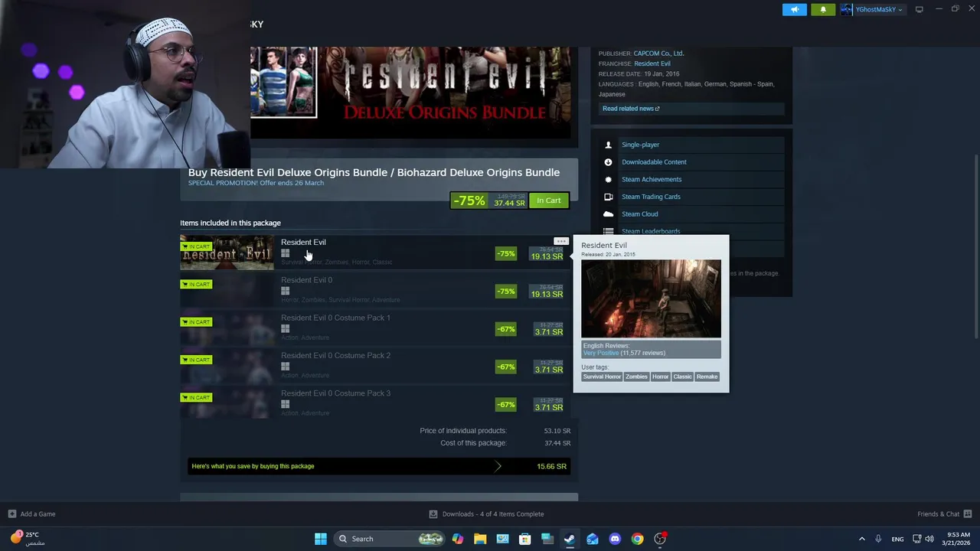This screenshot has width=980, height=551.
Task: Click the taskbar Search box
Action: (x=390, y=539)
